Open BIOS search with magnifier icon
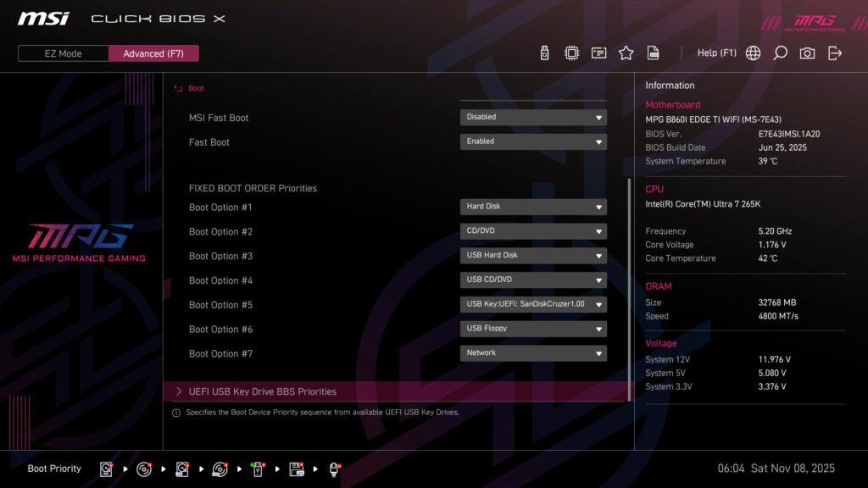 (x=779, y=52)
